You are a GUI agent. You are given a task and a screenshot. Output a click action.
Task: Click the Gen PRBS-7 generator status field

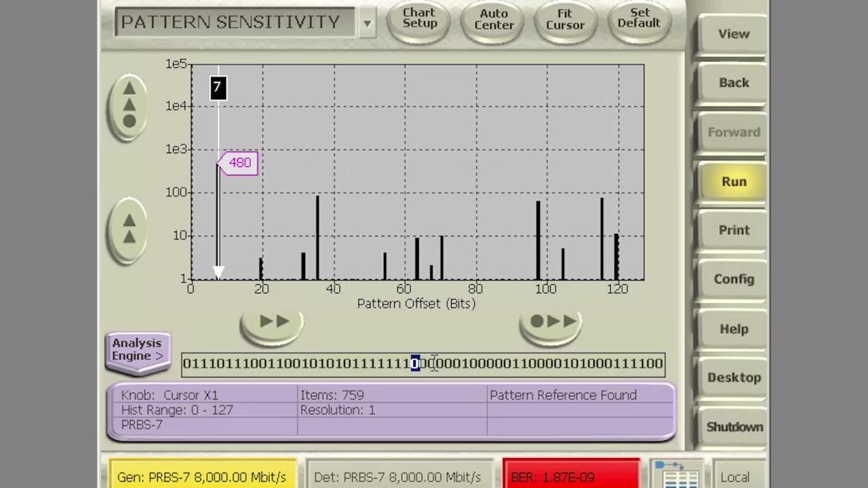(x=202, y=477)
